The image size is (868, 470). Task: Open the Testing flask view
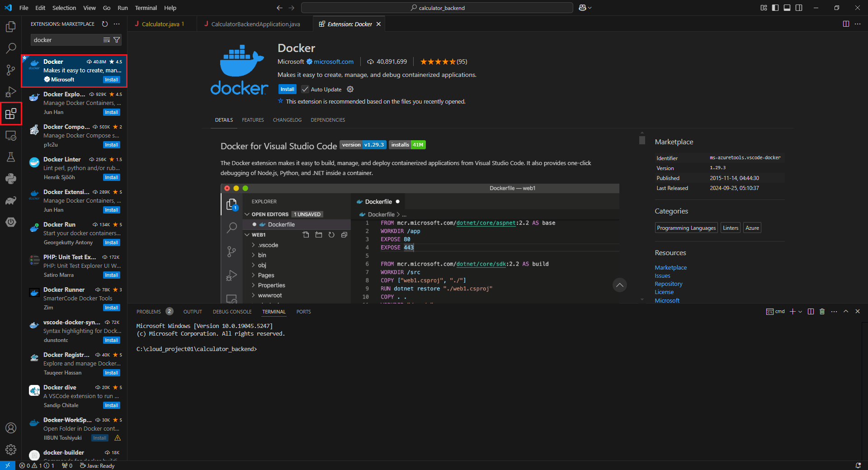point(11,157)
